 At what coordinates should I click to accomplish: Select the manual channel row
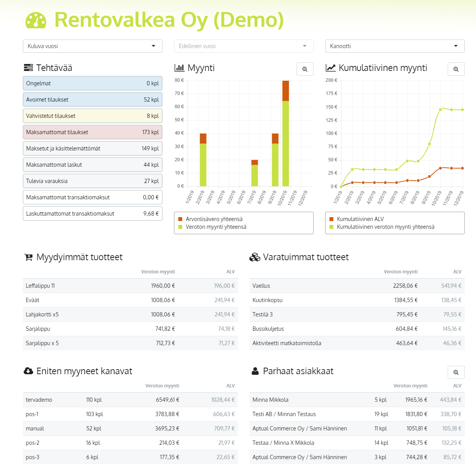(x=130, y=429)
